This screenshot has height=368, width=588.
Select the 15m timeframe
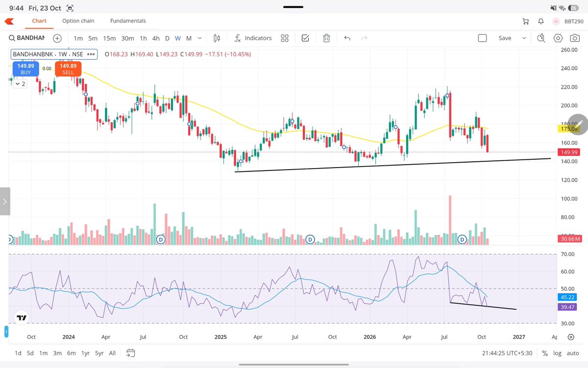(x=109, y=38)
